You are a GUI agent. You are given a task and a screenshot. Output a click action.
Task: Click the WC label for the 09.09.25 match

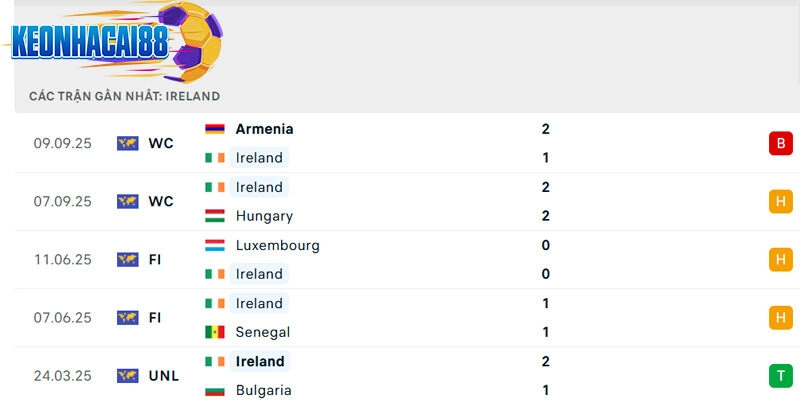[x=161, y=144]
